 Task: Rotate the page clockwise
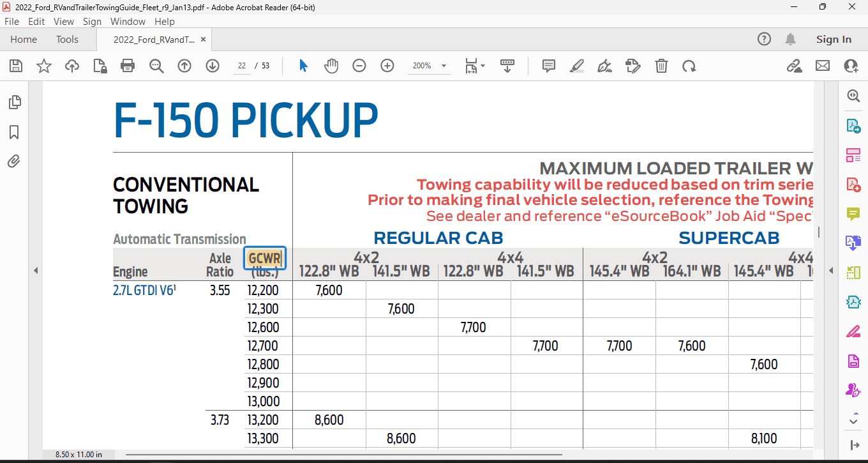pyautogui.click(x=689, y=66)
